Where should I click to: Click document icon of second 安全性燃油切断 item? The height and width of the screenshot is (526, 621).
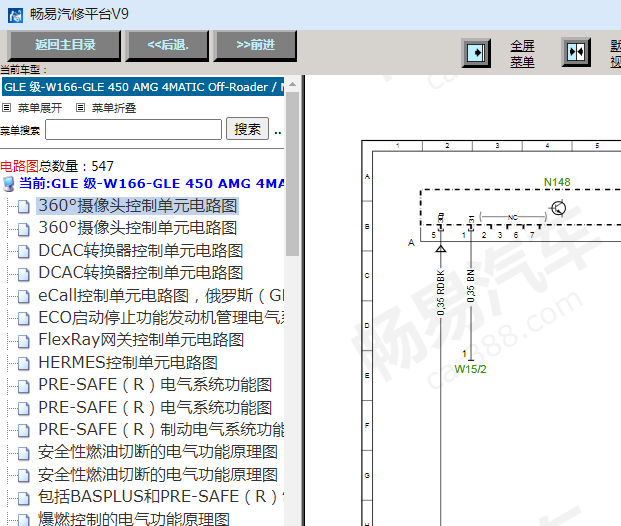(x=23, y=475)
